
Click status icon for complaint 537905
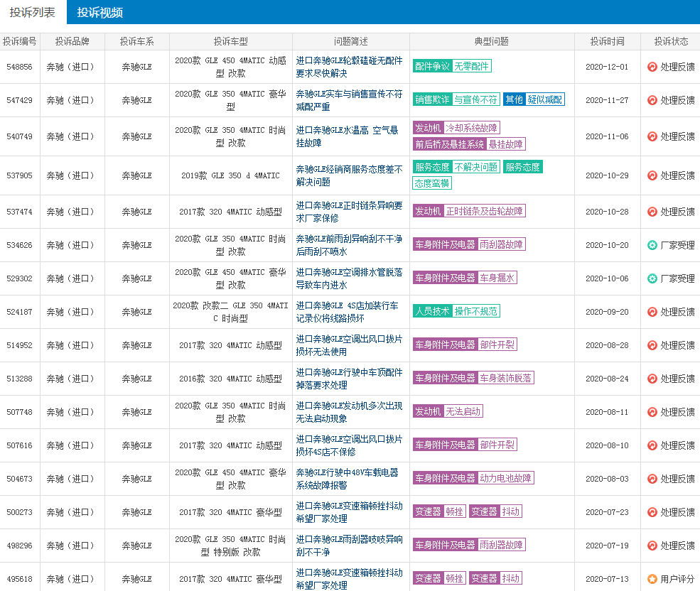coord(652,175)
